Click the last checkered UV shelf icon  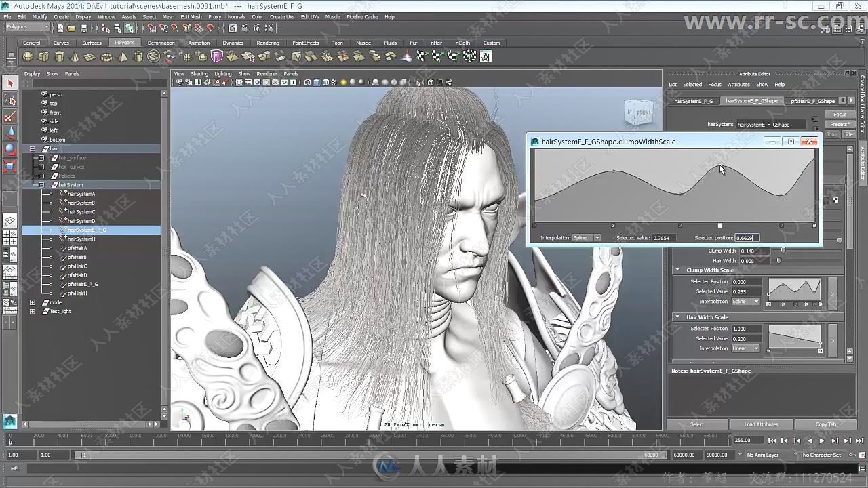pyautogui.click(x=486, y=56)
